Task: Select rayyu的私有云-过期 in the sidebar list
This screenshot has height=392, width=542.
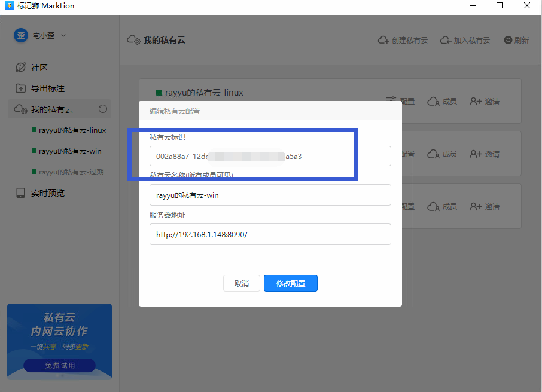Action: 68,172
